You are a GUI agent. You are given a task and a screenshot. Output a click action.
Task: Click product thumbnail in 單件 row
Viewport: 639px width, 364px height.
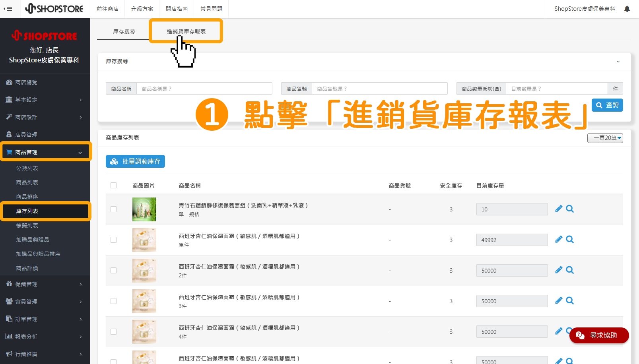coord(144,240)
